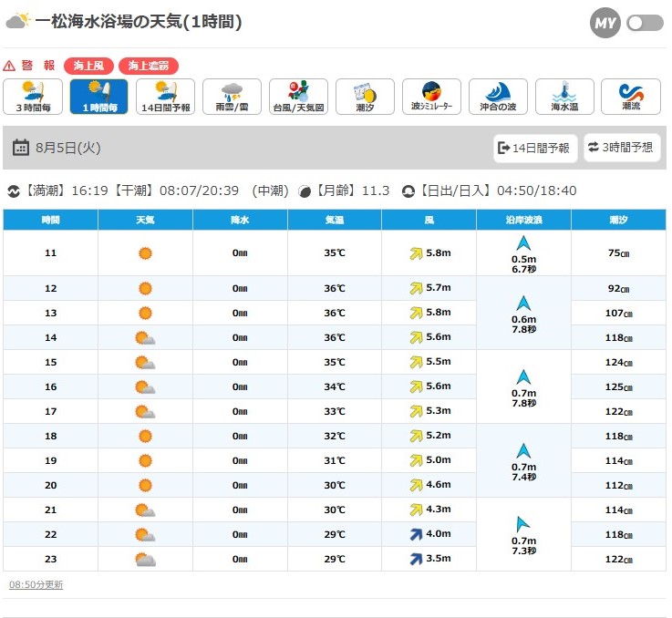Click the 107cm tide value
Viewport: 672px width, 618px height.
[x=618, y=313]
